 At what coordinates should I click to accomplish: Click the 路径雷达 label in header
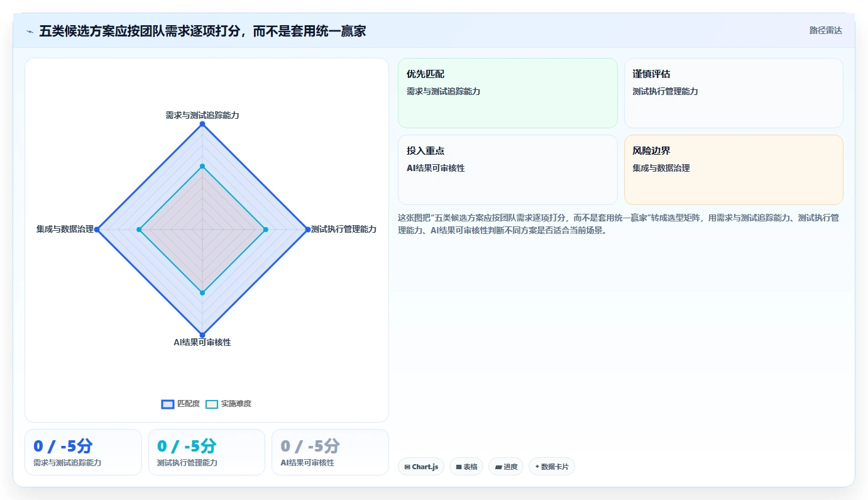click(825, 30)
